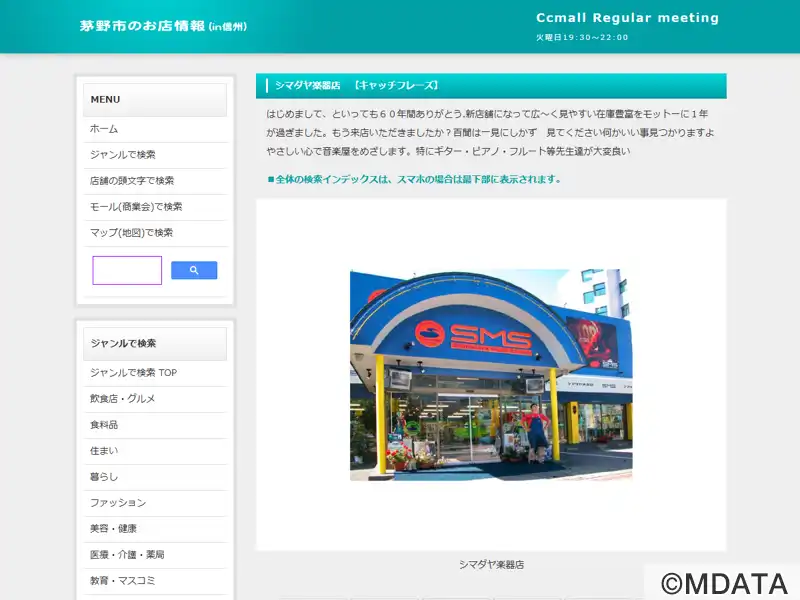Click the MENU panel heading

pyautogui.click(x=155, y=99)
